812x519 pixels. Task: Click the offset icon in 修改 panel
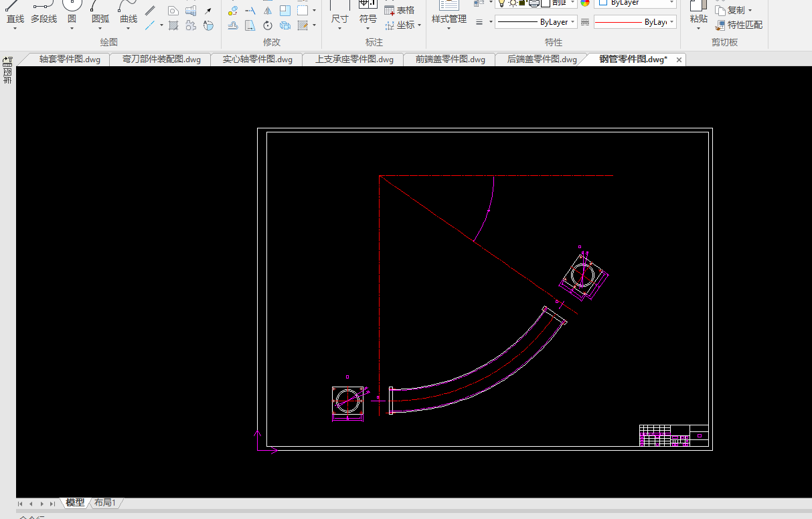click(x=233, y=25)
